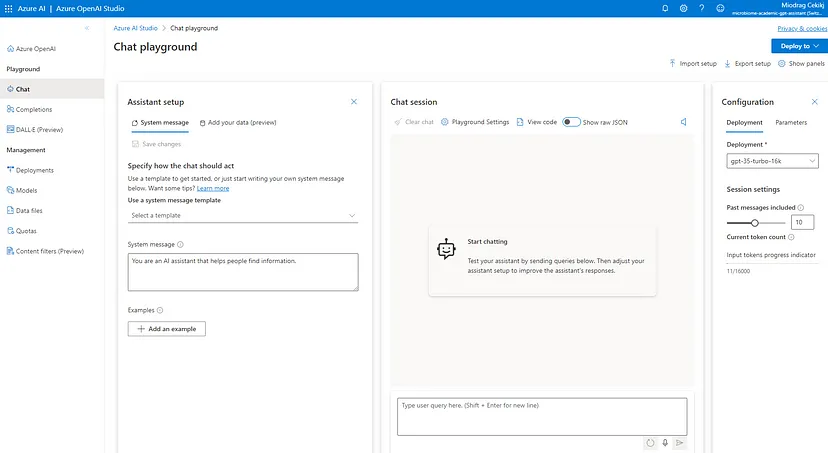Viewport: 828px width, 453px height.
Task: Open the Miodrag Cekikj account menu
Action: coord(777,8)
